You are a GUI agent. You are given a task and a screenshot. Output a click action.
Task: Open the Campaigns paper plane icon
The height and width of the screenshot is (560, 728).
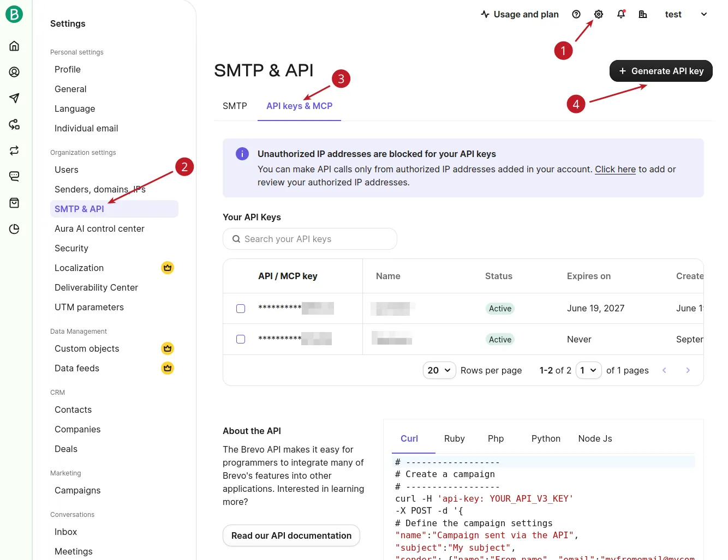click(x=14, y=98)
